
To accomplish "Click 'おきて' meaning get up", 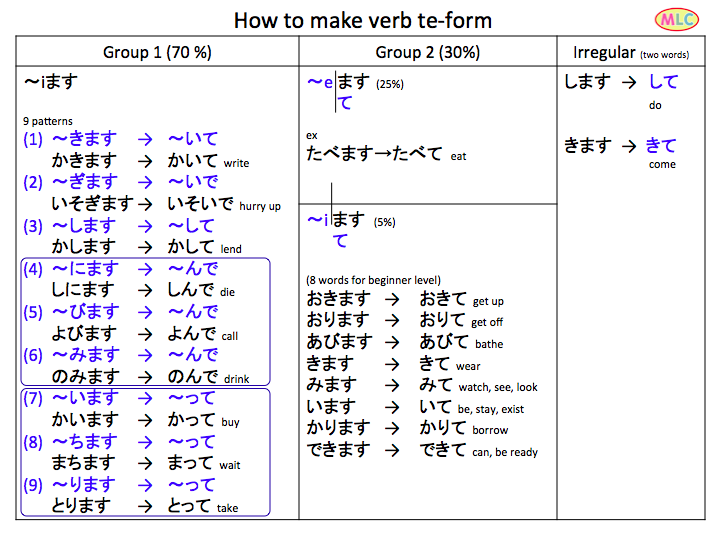I will tap(443, 299).
